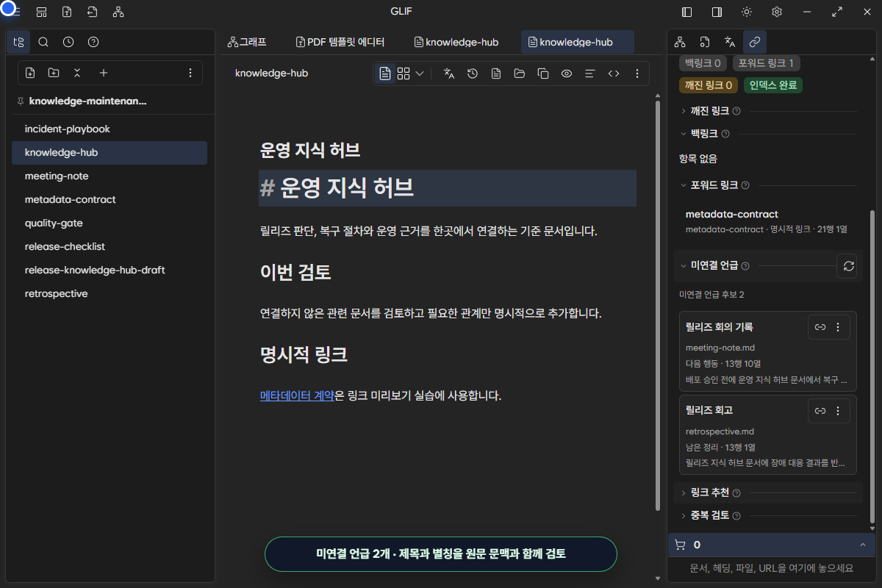Open the editor toolbar more-options menu

pos(637,73)
